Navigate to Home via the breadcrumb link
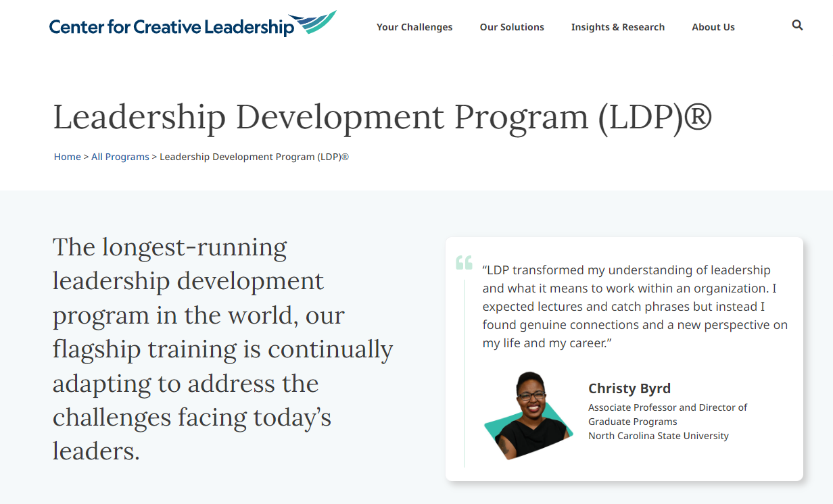833x504 pixels. [x=67, y=156]
